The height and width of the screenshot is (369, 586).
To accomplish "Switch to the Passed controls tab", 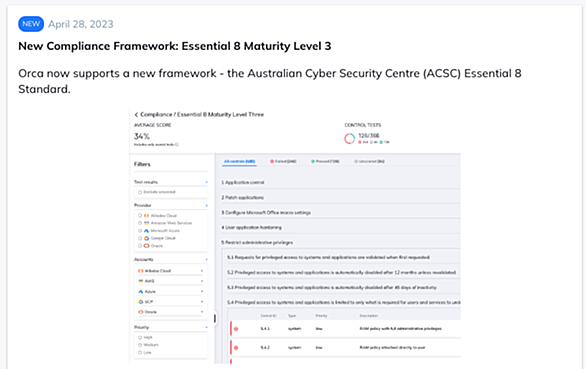I will tap(326, 162).
